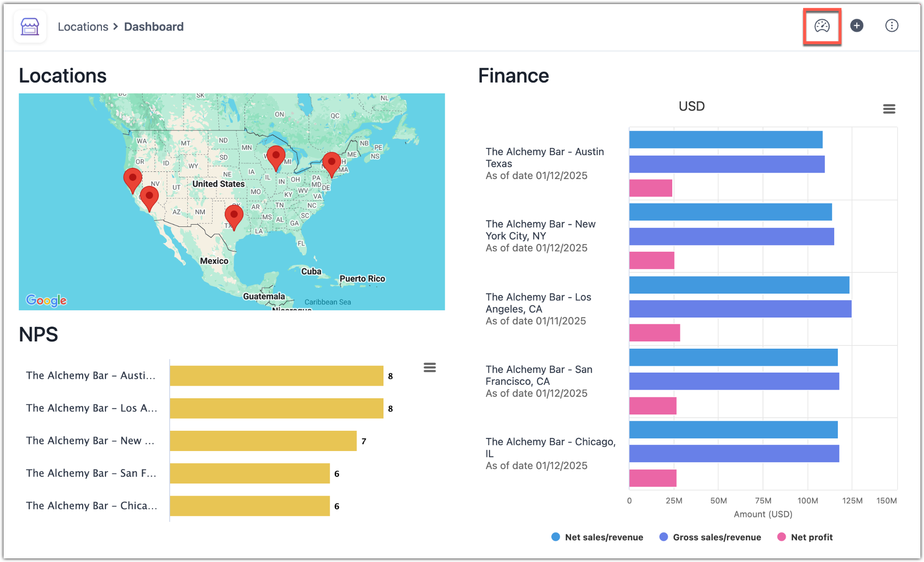Go to Locations breadcrumb
The width and height of the screenshot is (924, 562).
click(x=83, y=27)
